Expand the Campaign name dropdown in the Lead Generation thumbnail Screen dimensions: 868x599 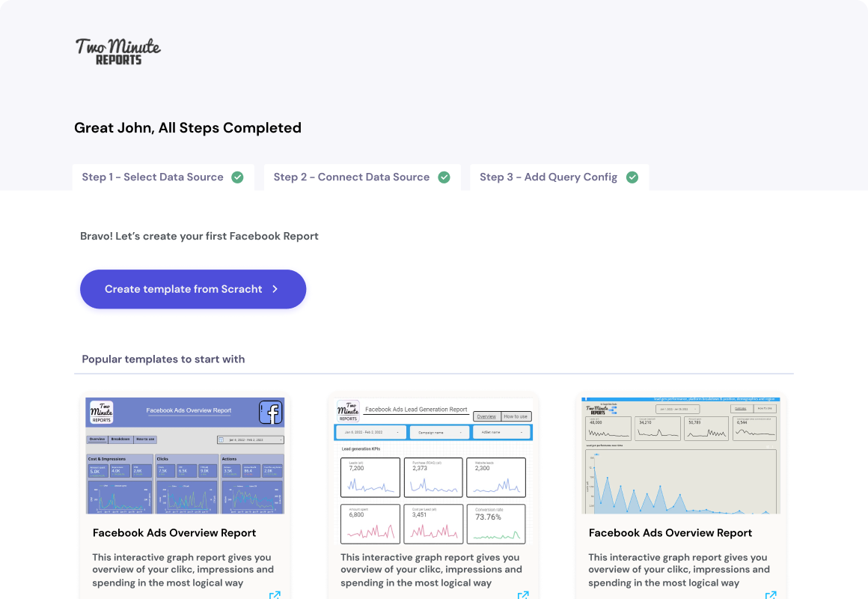(x=440, y=433)
